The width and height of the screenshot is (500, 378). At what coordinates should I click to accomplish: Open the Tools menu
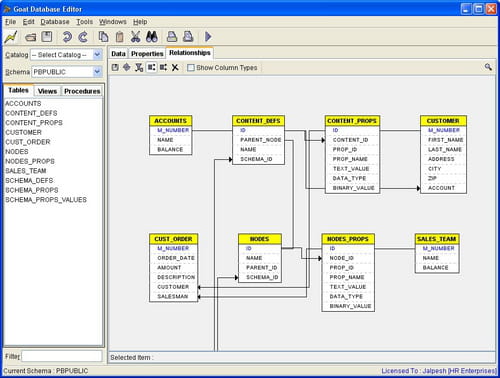point(84,22)
